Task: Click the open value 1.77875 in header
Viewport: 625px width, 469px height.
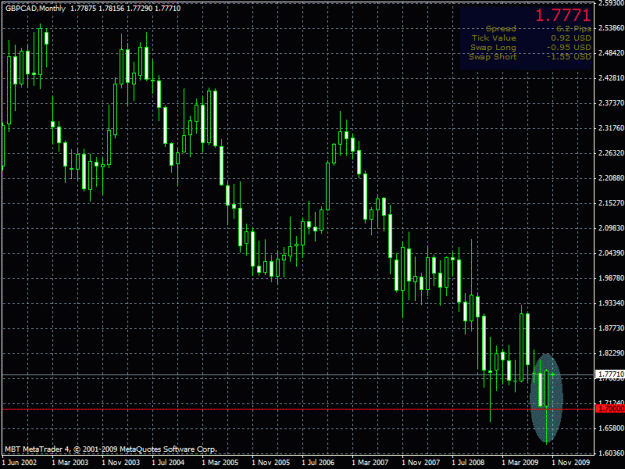Action: pyautogui.click(x=83, y=8)
